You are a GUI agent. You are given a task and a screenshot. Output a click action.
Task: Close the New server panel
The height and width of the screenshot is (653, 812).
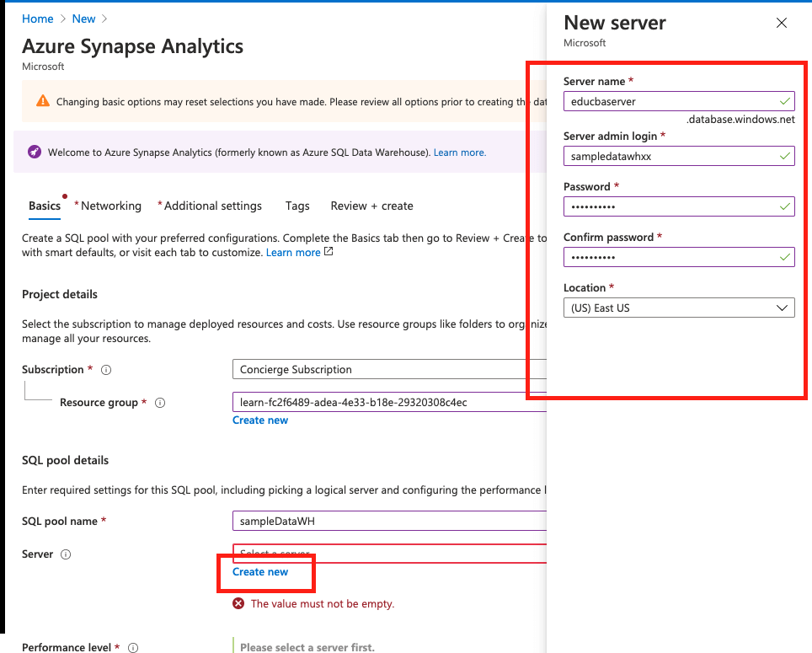[782, 23]
